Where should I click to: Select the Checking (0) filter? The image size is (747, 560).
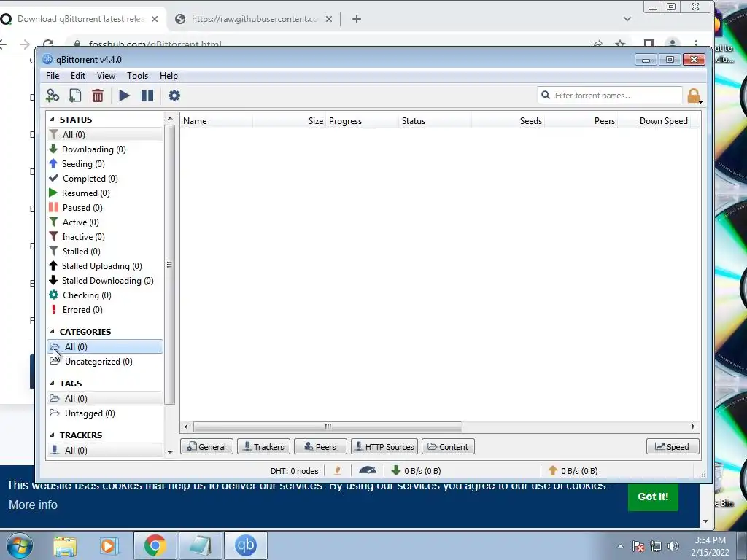[x=105, y=295]
